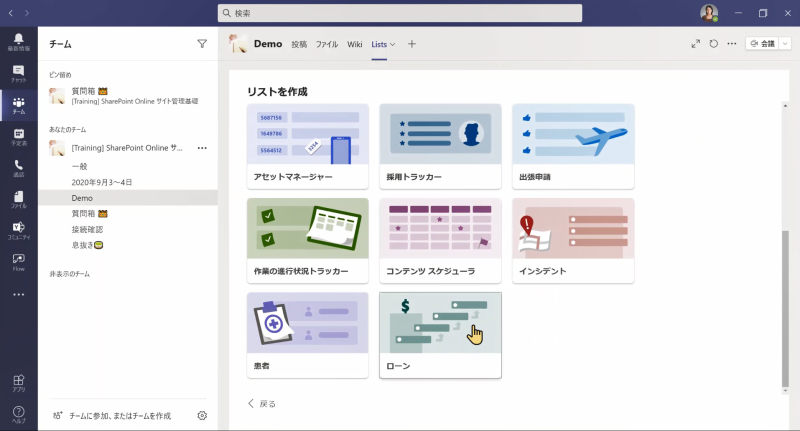Open the 接続確認 channel
800x431 pixels.
click(x=87, y=230)
